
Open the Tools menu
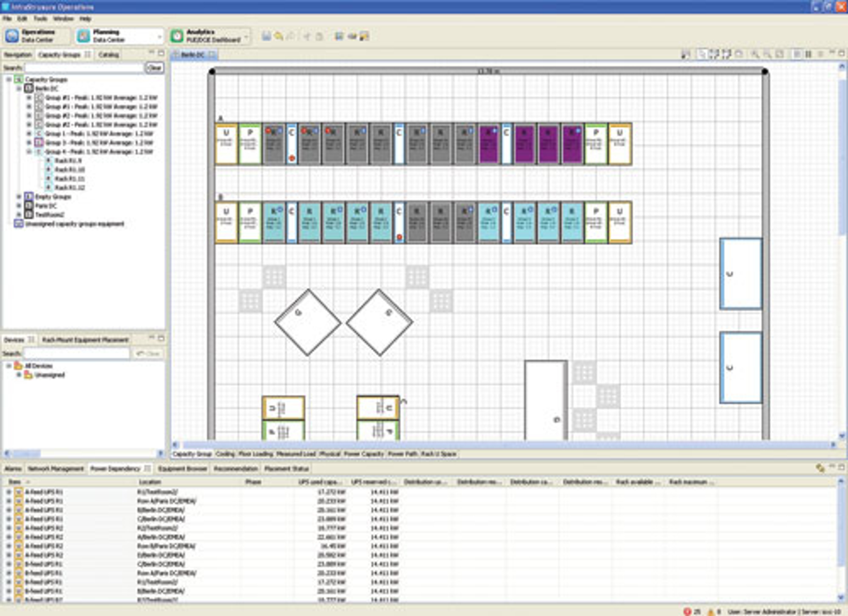point(40,18)
